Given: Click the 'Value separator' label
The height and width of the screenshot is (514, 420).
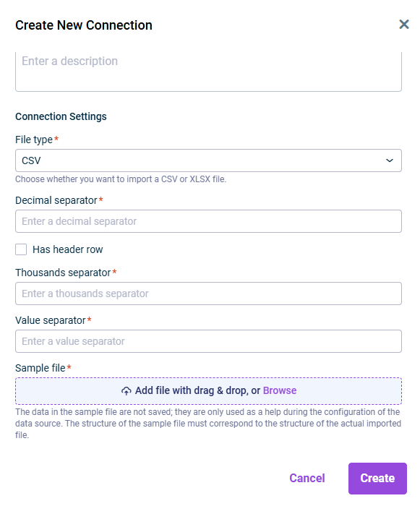Looking at the screenshot, I should point(51,320).
